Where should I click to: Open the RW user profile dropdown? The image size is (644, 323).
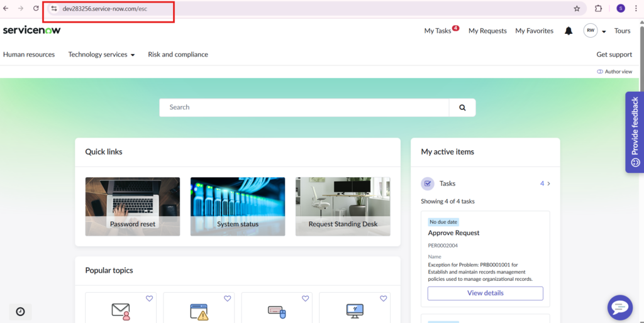(595, 31)
